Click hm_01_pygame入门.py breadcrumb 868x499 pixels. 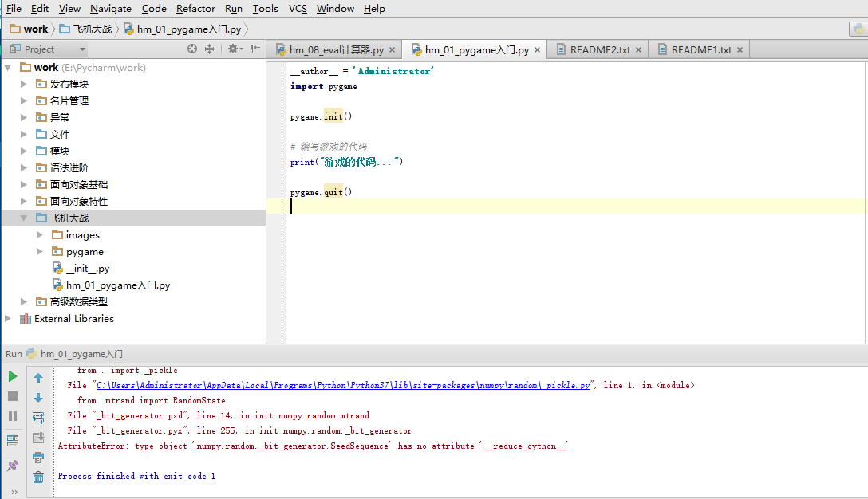click(x=183, y=29)
